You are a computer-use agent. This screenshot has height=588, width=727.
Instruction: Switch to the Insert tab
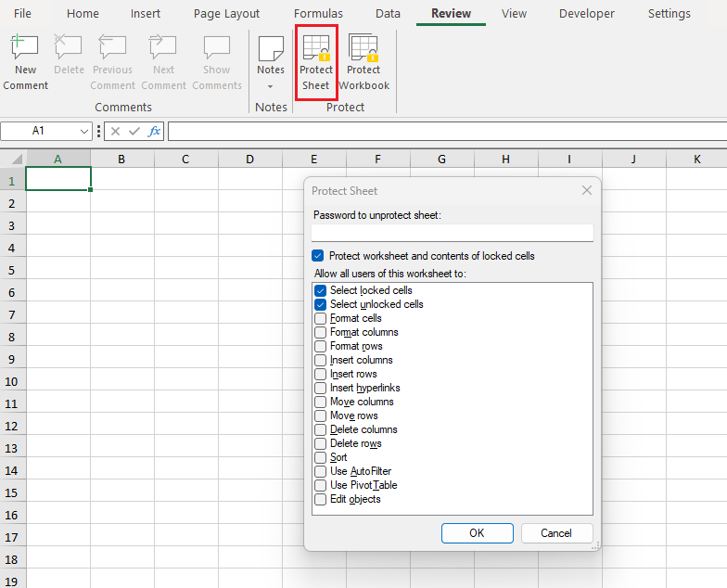[145, 13]
